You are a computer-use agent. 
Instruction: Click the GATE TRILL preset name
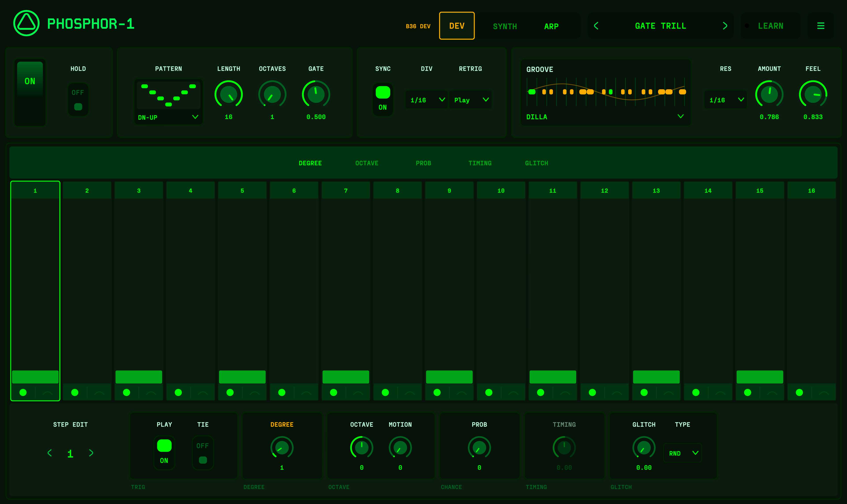point(660,26)
